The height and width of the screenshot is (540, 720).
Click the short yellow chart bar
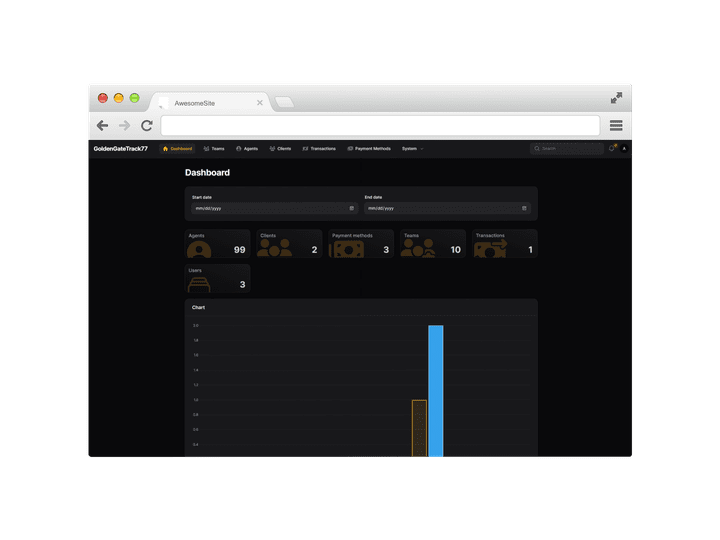419,428
